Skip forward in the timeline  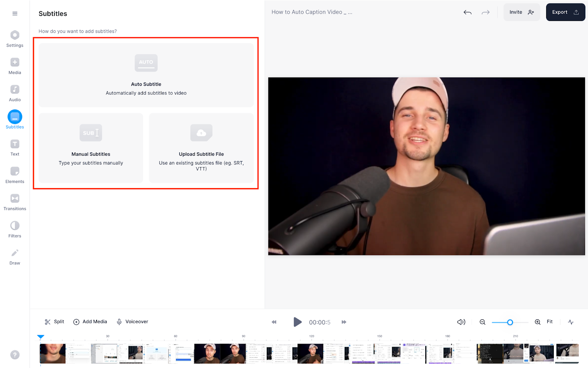pos(344,322)
